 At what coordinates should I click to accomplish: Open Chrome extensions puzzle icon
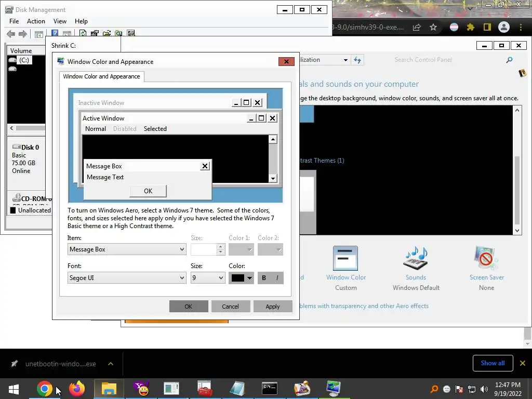(471, 27)
